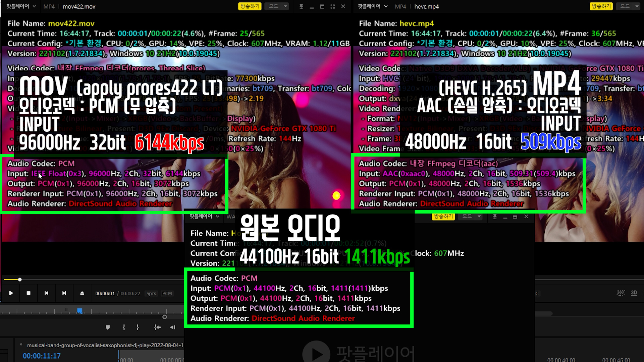
Task: Expand 팟플레이어 menu in hevc.mp4 window
Action: click(x=372, y=6)
